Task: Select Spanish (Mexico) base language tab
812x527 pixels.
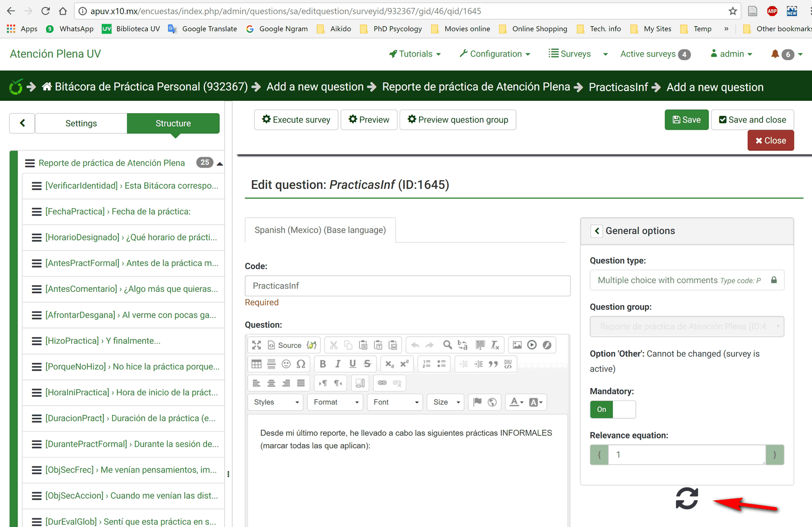Action: click(320, 230)
